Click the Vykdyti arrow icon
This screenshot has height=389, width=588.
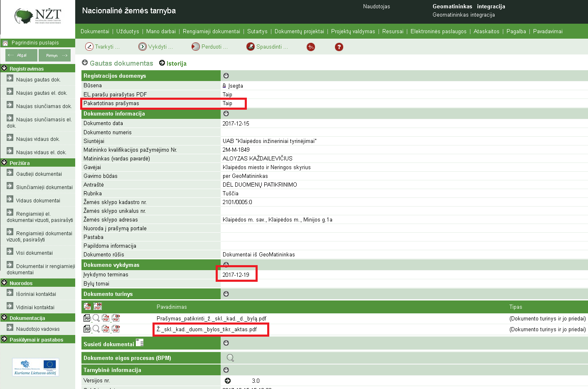143,47
